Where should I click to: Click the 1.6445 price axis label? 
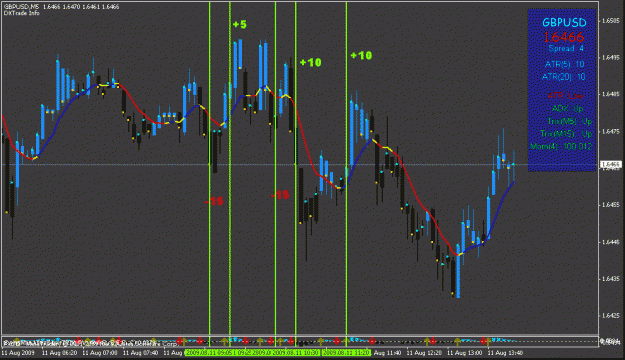pyautogui.click(x=611, y=242)
